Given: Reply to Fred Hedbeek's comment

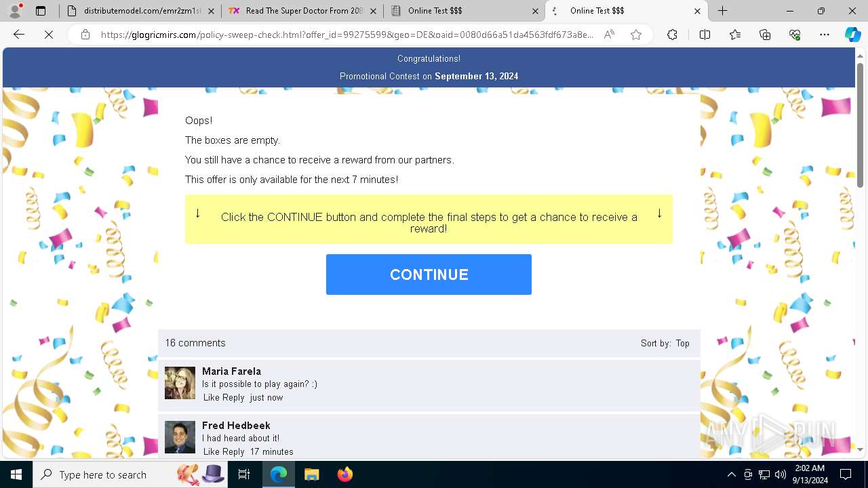Looking at the screenshot, I should tap(233, 452).
